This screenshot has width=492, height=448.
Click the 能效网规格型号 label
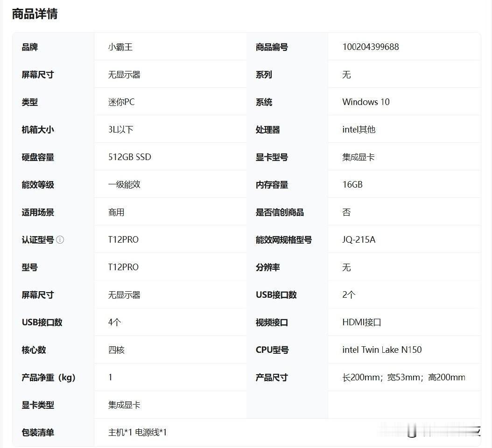pyautogui.click(x=284, y=240)
